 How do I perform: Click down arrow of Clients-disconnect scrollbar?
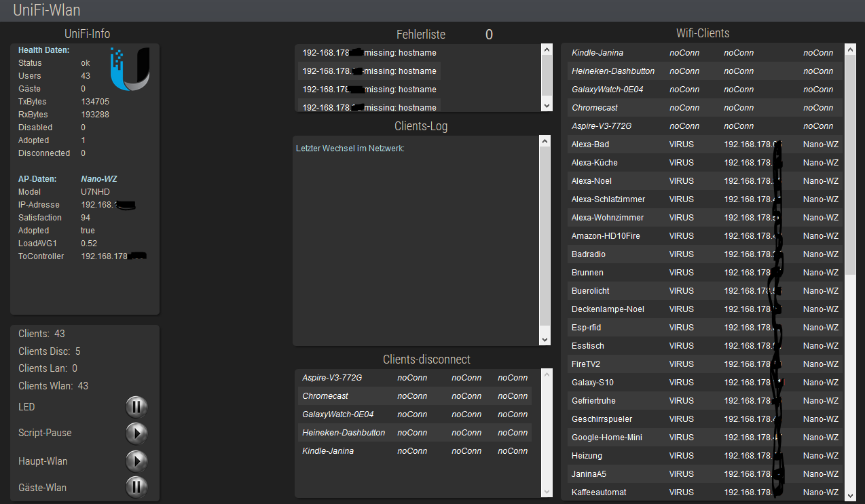pos(547,491)
